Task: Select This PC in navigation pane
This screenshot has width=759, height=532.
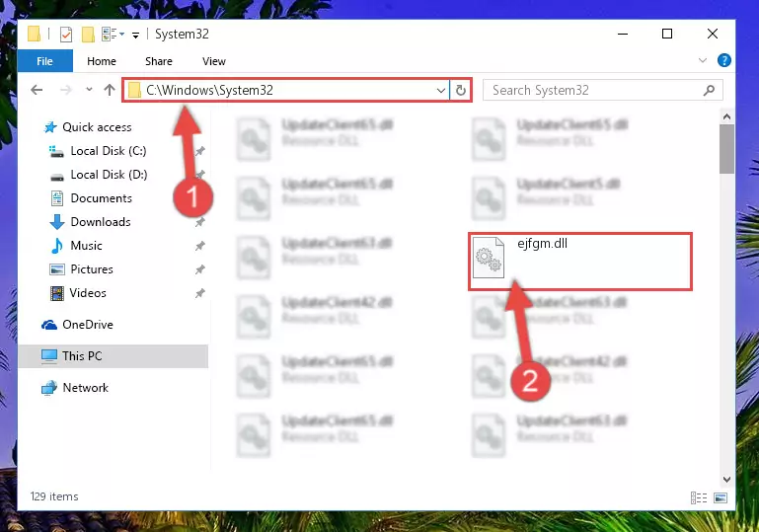Action: [x=82, y=356]
